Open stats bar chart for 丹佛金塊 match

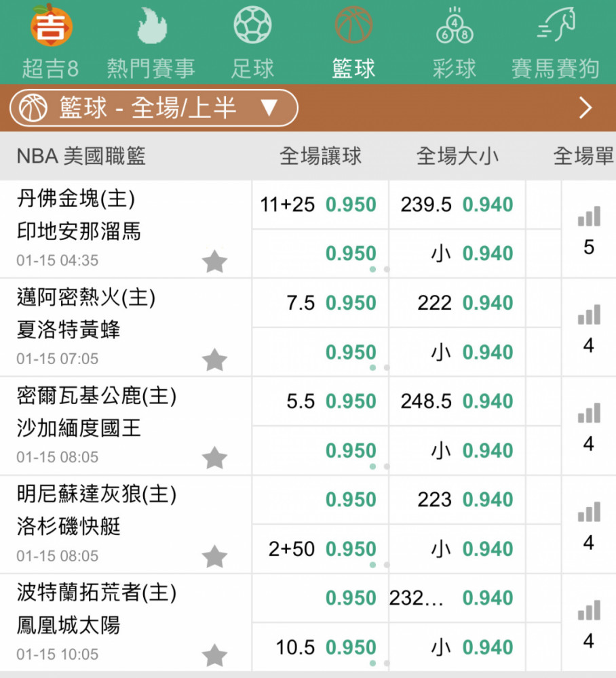pos(589,216)
